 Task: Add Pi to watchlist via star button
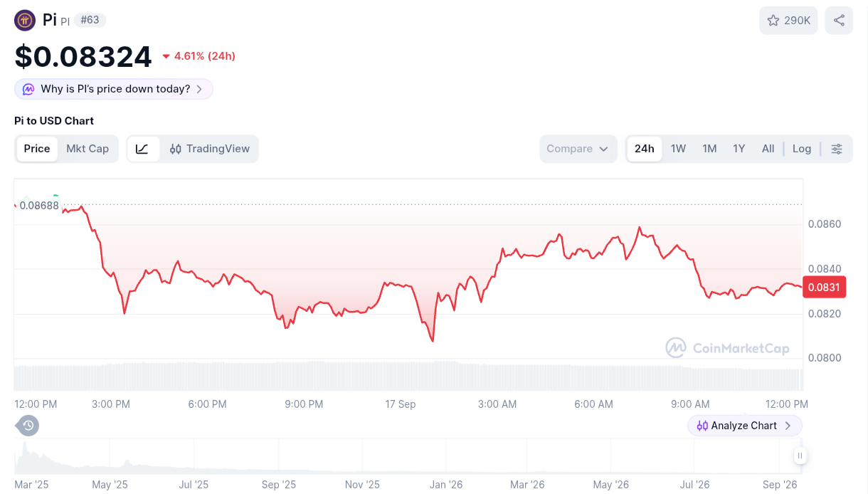[788, 21]
